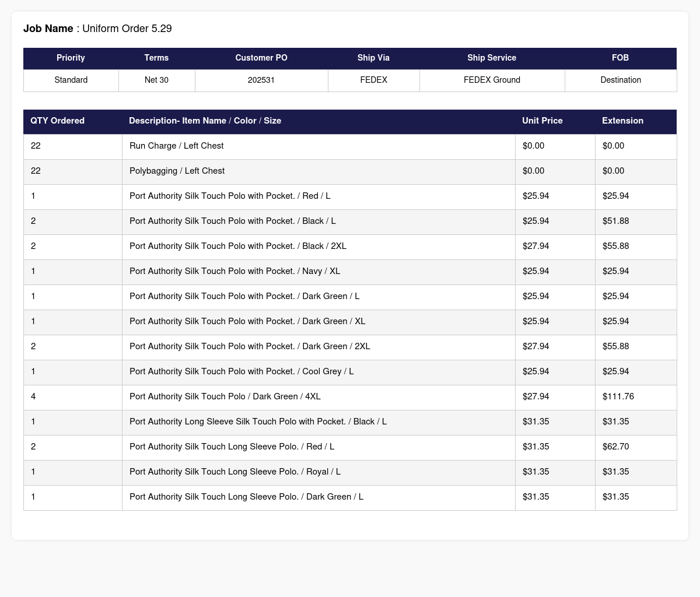Viewport: 700px width, 597px height.
Task: Click extension $55.88 in Dark Green / 2XL row
Action: (615, 346)
